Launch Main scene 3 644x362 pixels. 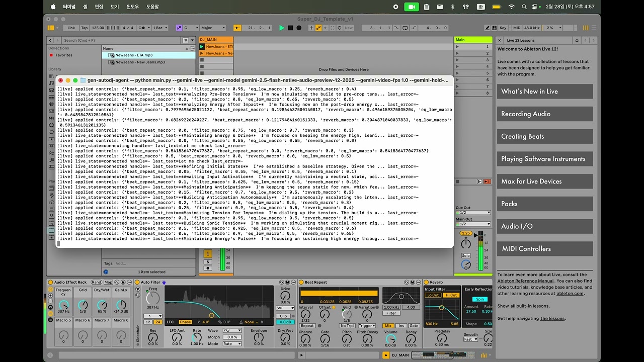coord(457,60)
